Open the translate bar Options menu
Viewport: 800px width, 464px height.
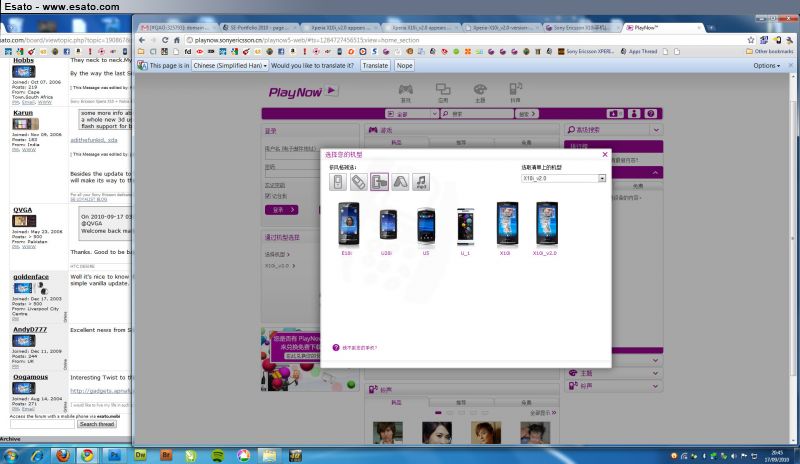click(766, 66)
